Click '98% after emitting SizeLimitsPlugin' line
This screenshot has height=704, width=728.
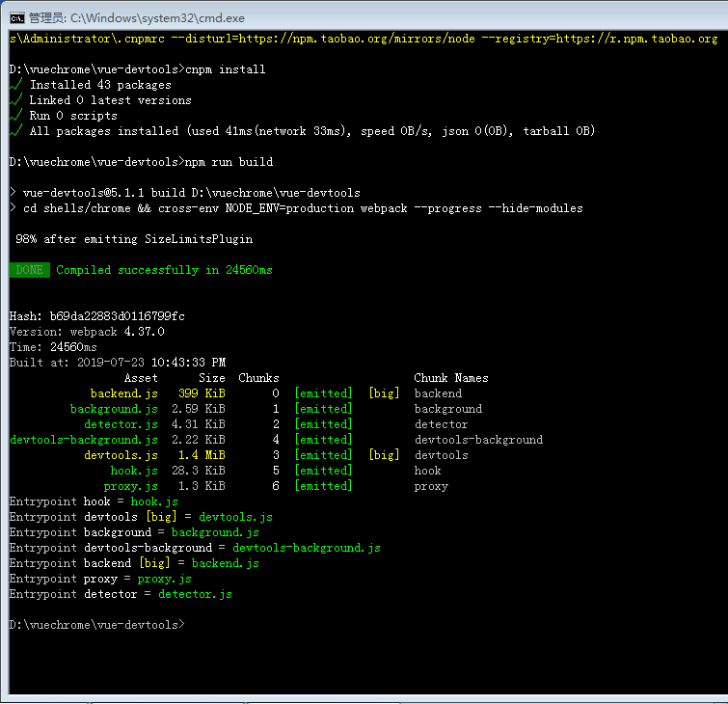pyautogui.click(x=134, y=239)
